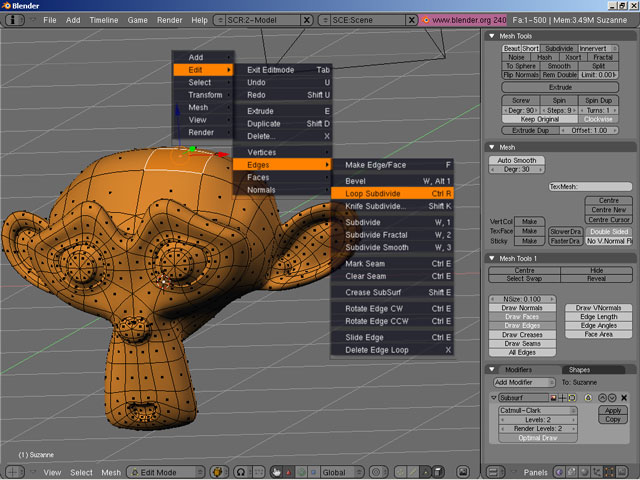Toggle Draw Normals option
640x480 pixels.
(x=522, y=308)
